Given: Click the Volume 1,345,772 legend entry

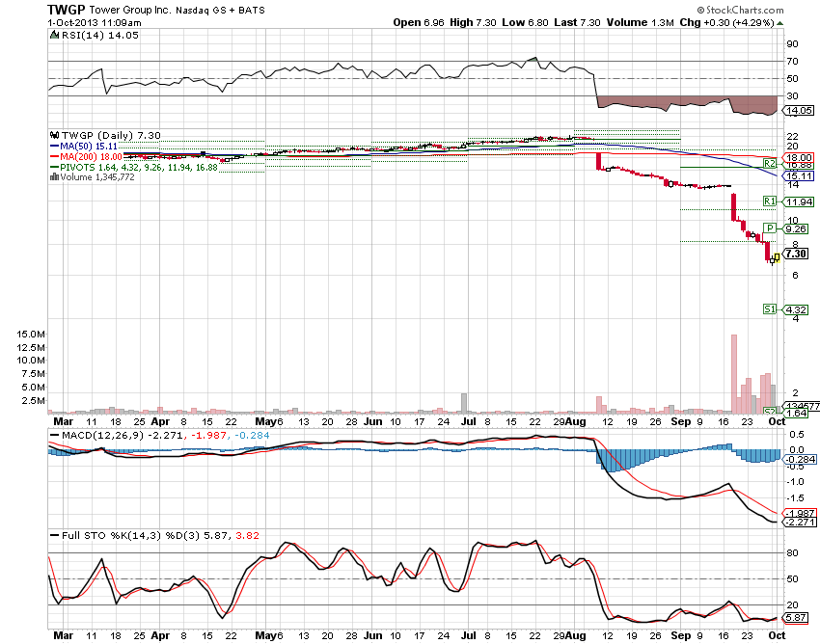Looking at the screenshot, I should tap(93, 177).
